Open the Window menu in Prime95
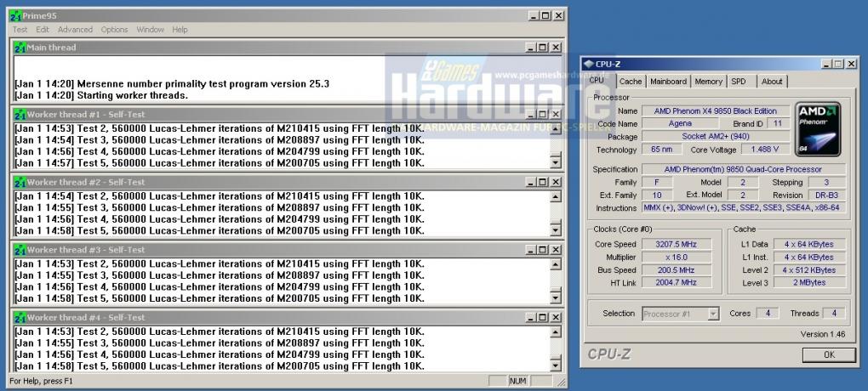This screenshot has height=391, width=868. [x=151, y=30]
